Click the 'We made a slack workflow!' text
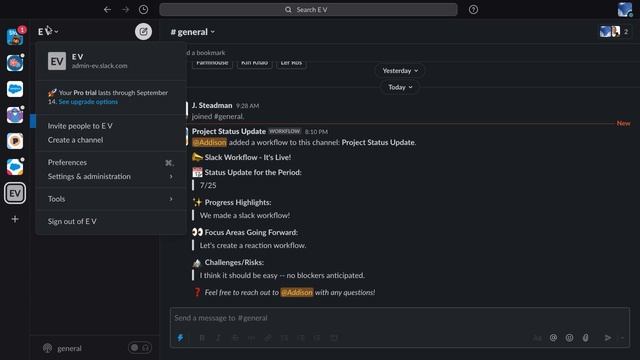The image size is (640, 360). click(245, 215)
